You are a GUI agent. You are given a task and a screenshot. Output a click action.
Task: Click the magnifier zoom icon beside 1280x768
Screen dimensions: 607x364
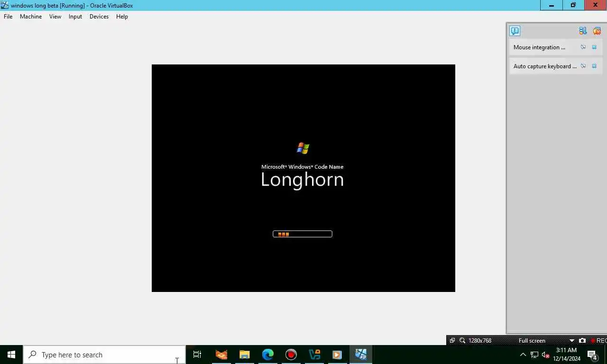(x=462, y=340)
